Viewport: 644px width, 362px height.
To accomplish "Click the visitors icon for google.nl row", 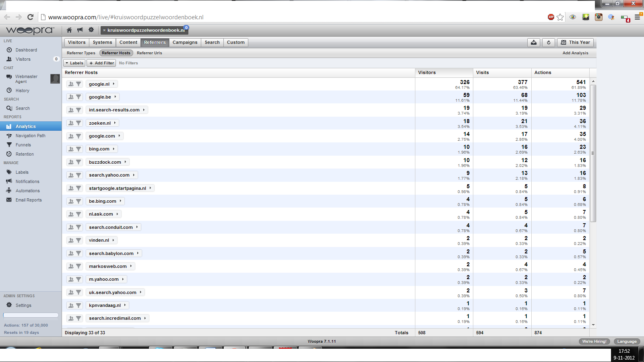I will [x=71, y=84].
